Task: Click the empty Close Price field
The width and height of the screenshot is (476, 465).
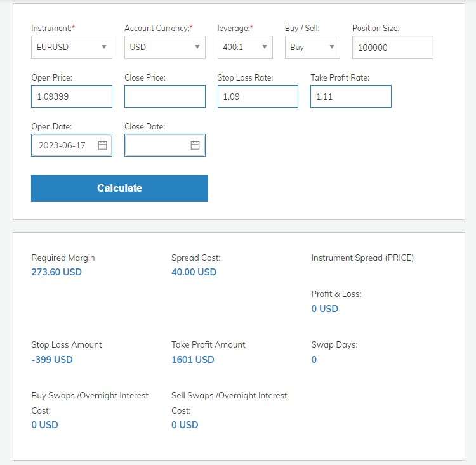Action: click(x=165, y=96)
